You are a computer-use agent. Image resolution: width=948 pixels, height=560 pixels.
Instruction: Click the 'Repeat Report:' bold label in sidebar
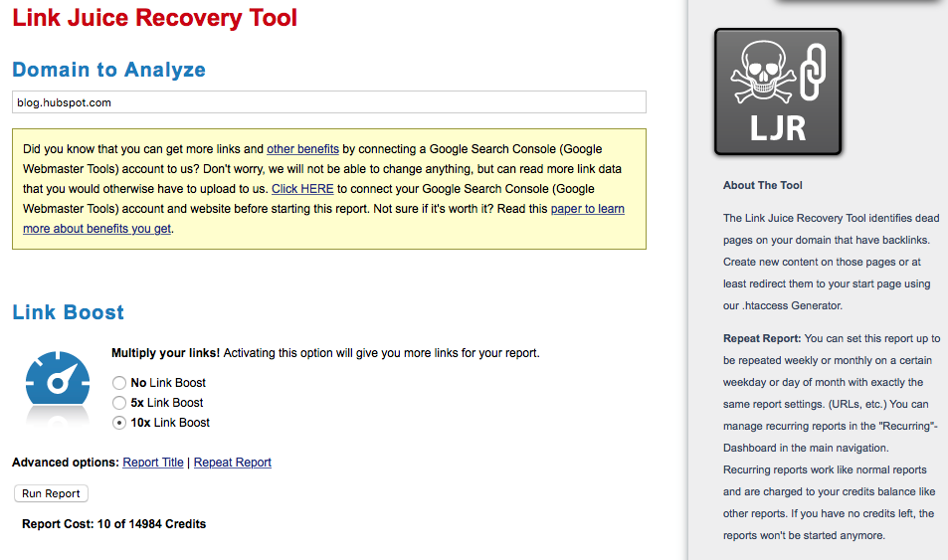coord(762,338)
